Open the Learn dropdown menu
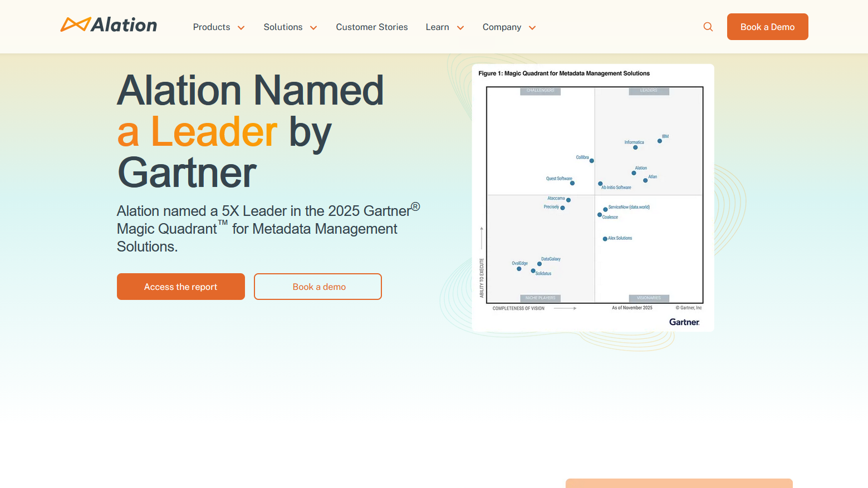The height and width of the screenshot is (488, 868). pyautogui.click(x=444, y=27)
